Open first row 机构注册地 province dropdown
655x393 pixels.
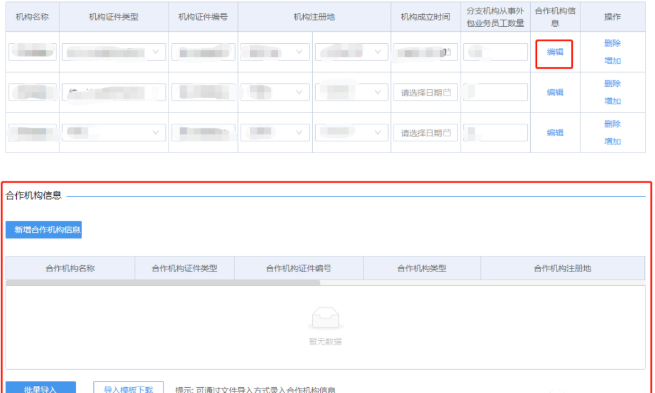pos(275,52)
